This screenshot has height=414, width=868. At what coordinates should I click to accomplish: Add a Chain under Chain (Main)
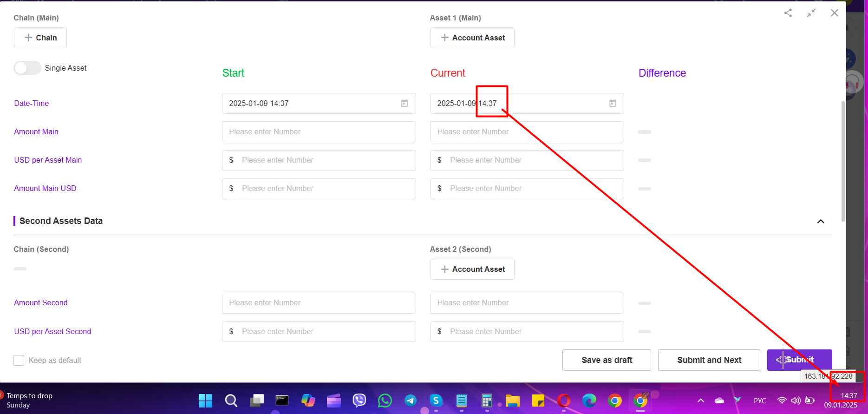tap(40, 38)
